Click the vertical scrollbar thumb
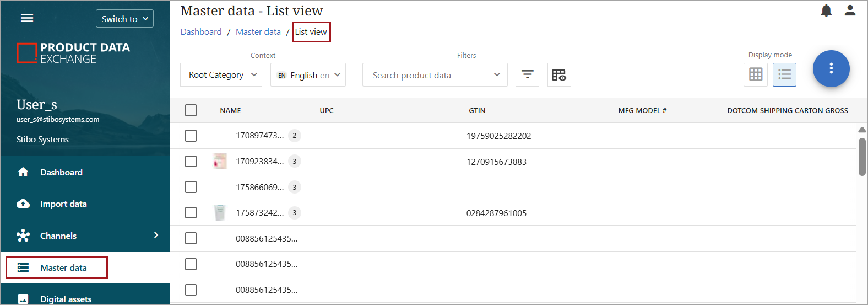This screenshot has height=305, width=868. tap(862, 157)
